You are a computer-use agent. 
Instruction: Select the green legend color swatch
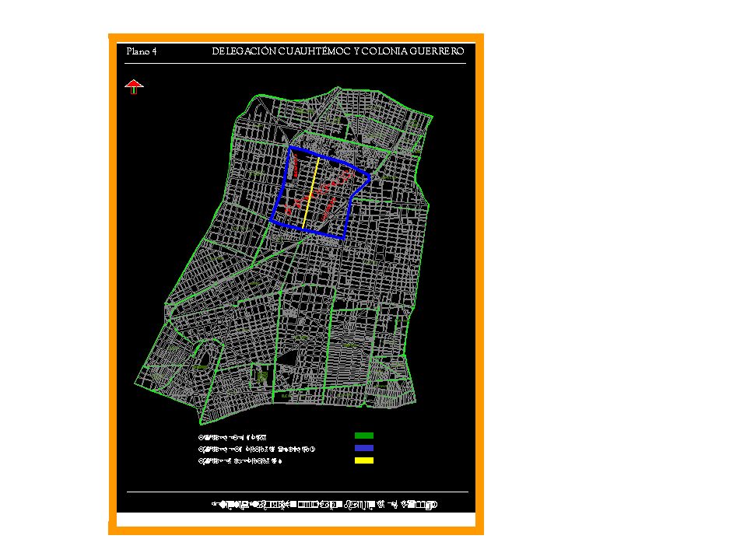coord(364,436)
